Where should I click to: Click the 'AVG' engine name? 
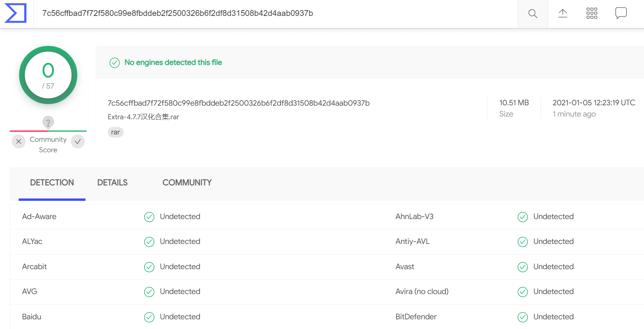point(30,291)
